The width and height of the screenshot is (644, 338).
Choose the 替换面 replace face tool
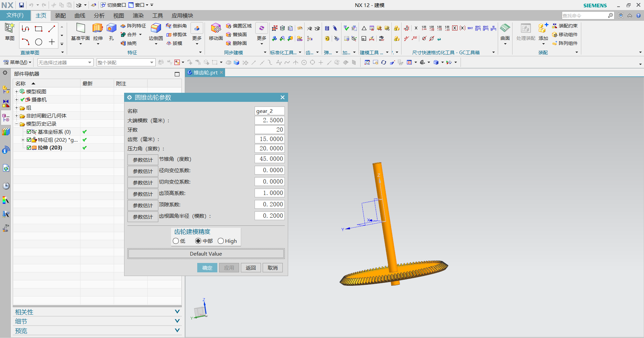tap(236, 35)
